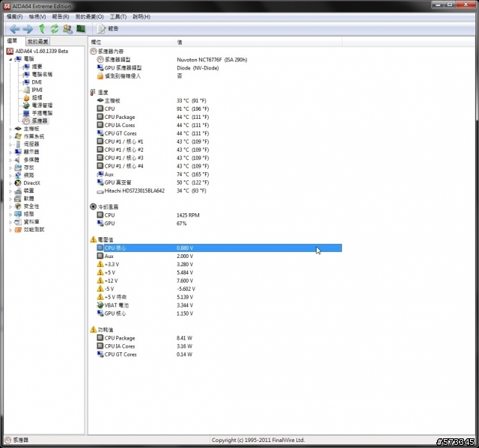
Task: Click the 值 column header
Action: (258, 42)
